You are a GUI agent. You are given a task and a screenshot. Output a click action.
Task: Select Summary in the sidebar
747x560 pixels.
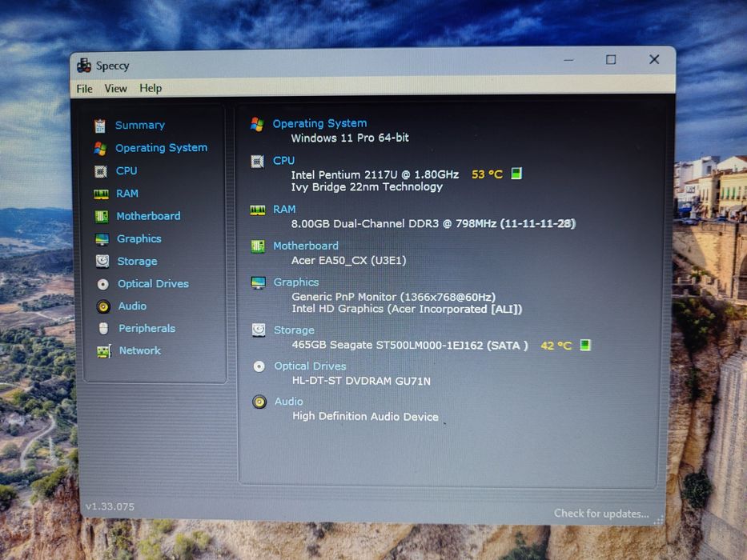(140, 126)
